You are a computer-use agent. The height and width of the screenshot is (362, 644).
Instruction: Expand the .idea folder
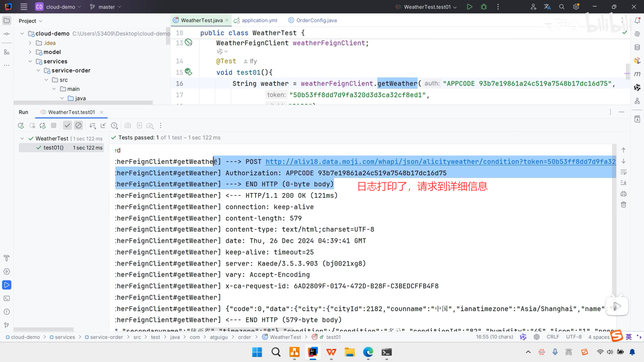tap(30, 43)
